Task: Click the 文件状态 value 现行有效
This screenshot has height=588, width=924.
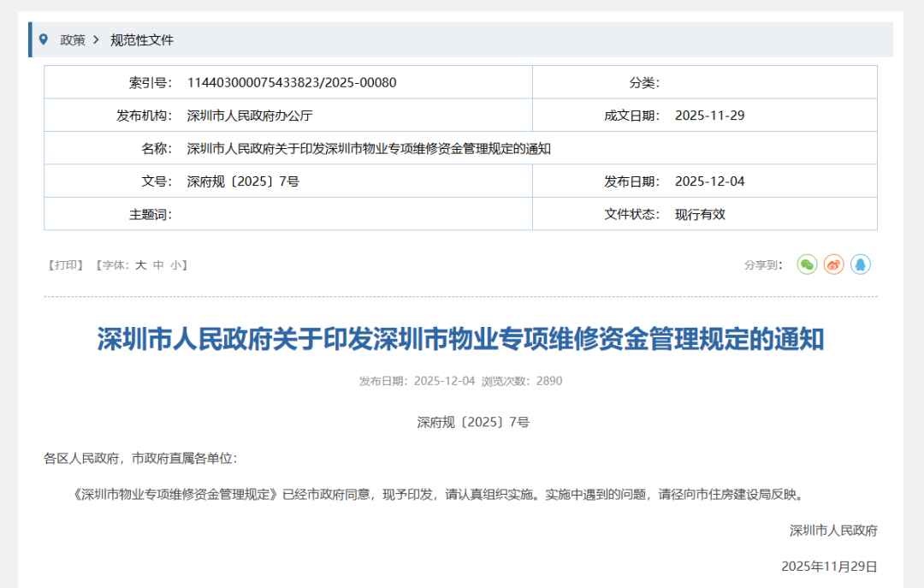Action: pyautogui.click(x=700, y=215)
